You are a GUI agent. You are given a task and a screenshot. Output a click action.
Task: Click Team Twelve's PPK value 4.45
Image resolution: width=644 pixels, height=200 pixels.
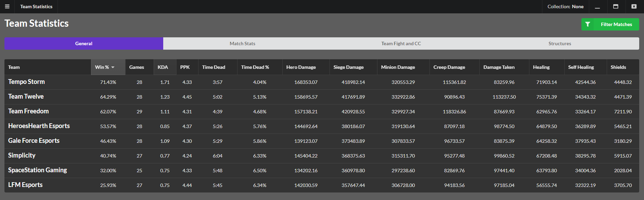pos(187,97)
